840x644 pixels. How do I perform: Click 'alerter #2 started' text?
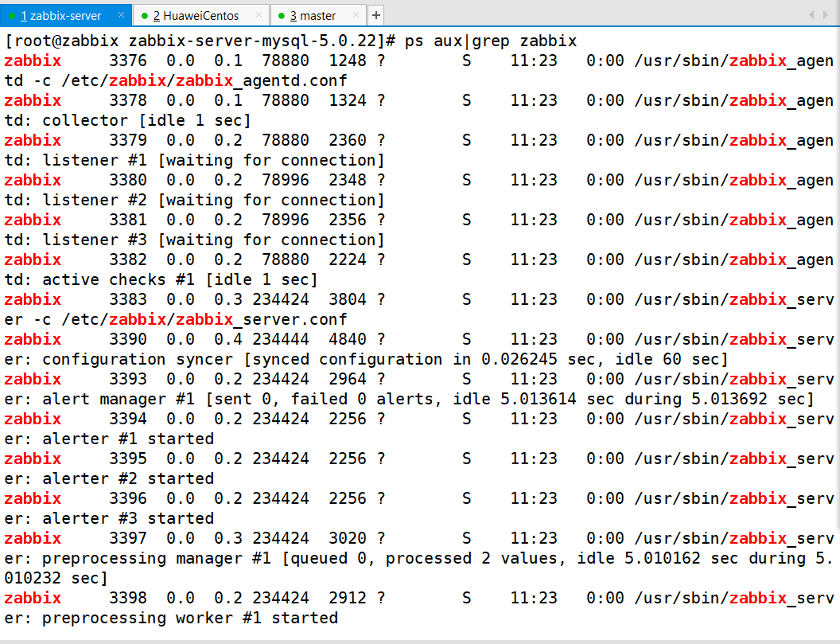click(128, 478)
